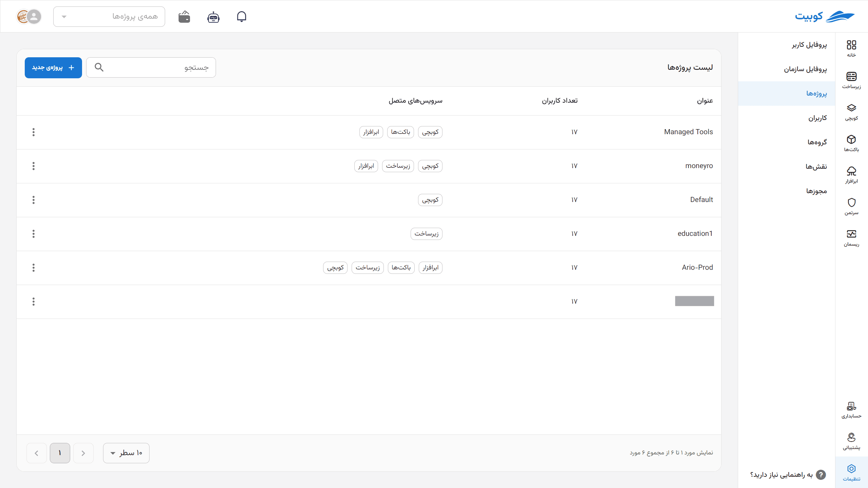Go to پروفایل سازمان menu item
Image resolution: width=868 pixels, height=488 pixels.
[x=787, y=69]
